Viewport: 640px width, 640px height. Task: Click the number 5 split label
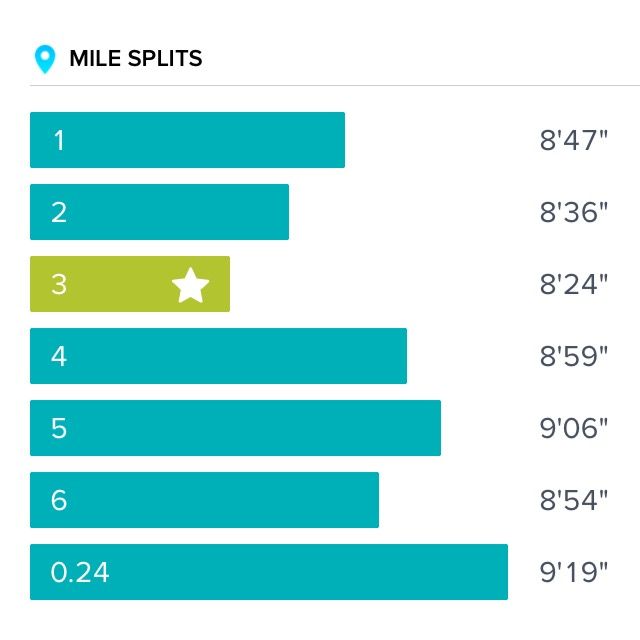pyautogui.click(x=59, y=428)
